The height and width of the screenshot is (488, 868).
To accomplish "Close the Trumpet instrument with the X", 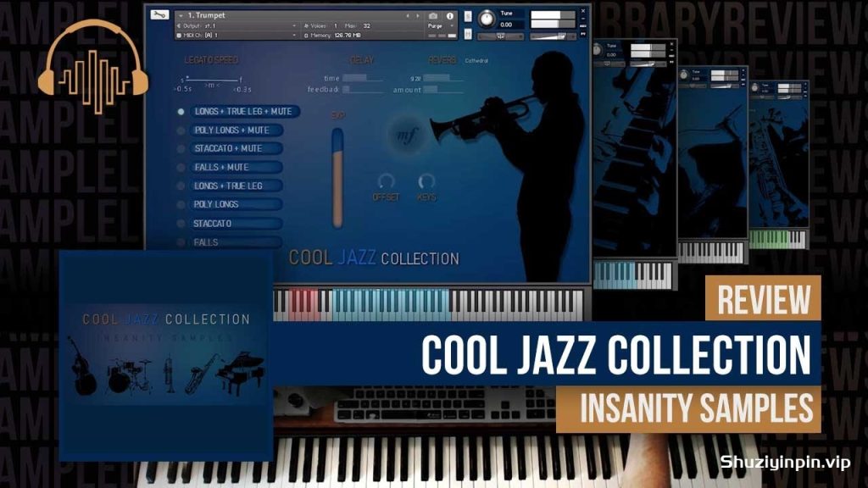I will click(583, 11).
